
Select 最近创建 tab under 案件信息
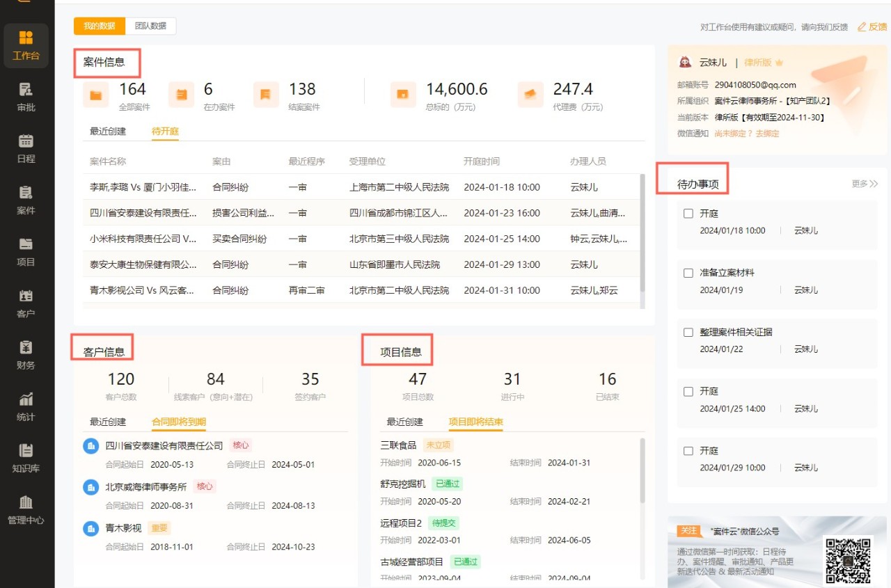click(108, 131)
